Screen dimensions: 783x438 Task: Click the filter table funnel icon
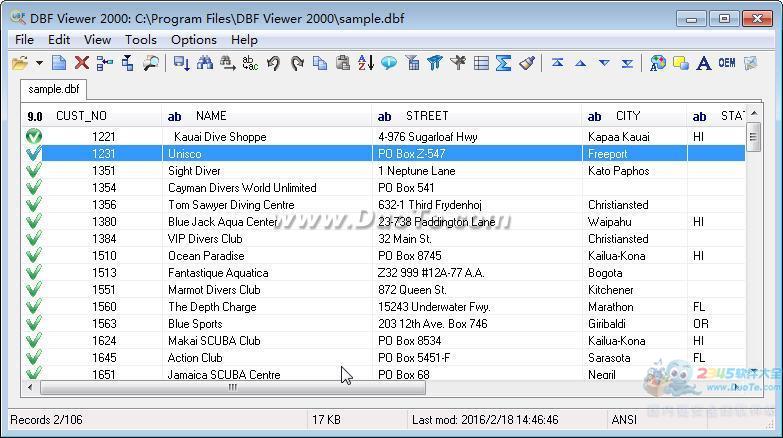[412, 63]
